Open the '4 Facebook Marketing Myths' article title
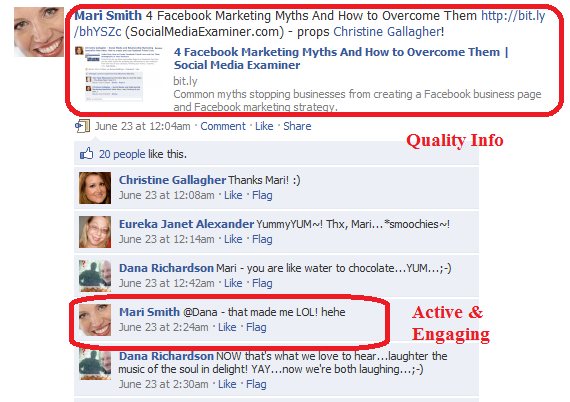The width and height of the screenshot is (570, 402). (341, 59)
